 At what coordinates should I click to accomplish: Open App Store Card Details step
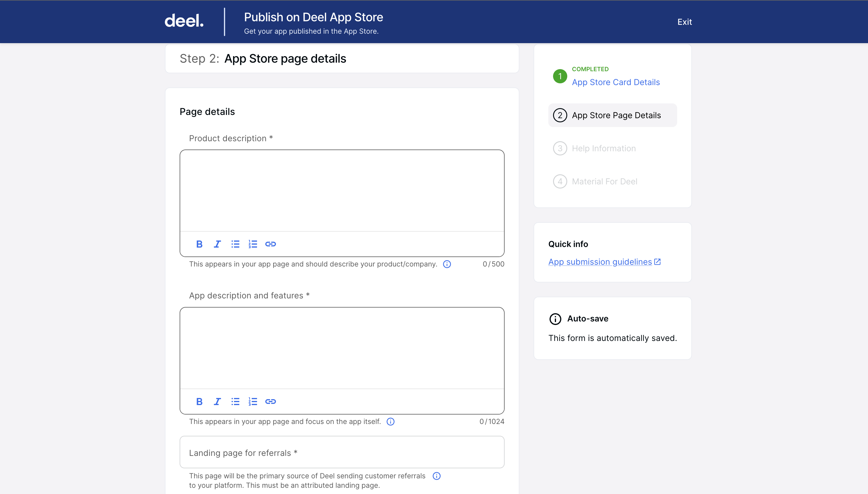[x=616, y=82]
